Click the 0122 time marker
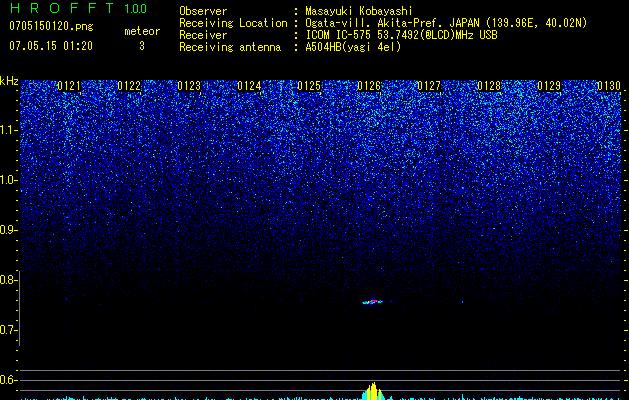Screen dimensions: 629x400 pos(129,86)
